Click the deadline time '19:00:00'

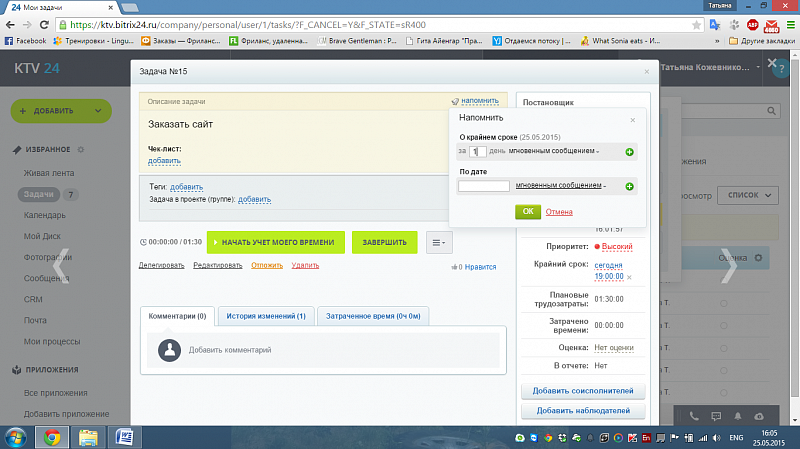609,277
